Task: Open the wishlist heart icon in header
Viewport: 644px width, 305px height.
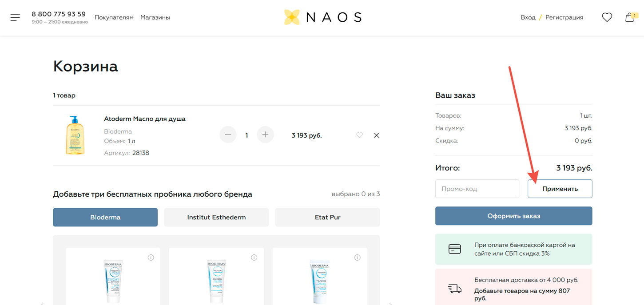Action: coord(607,17)
